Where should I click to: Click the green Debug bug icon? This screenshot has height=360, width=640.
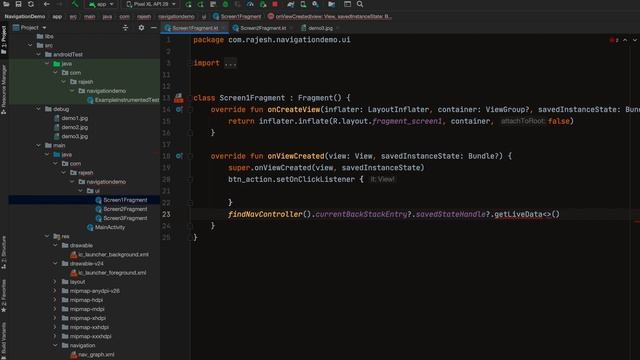point(225,4)
